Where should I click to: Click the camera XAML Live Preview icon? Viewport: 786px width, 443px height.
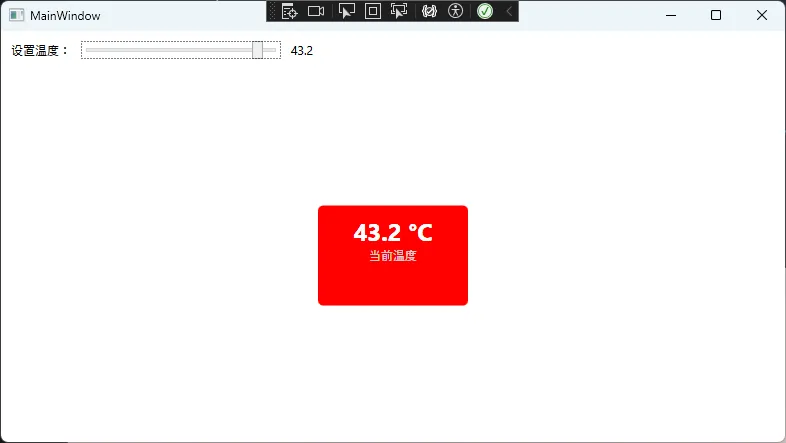[316, 11]
